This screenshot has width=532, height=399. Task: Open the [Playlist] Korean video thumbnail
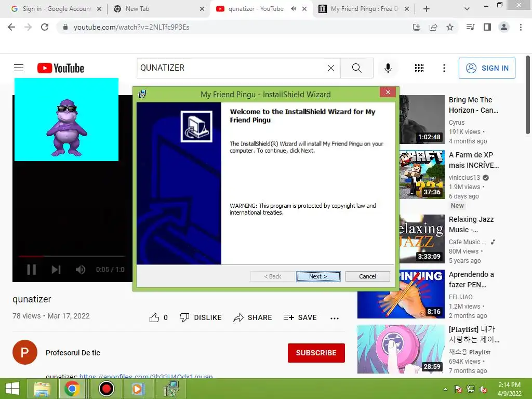401,349
